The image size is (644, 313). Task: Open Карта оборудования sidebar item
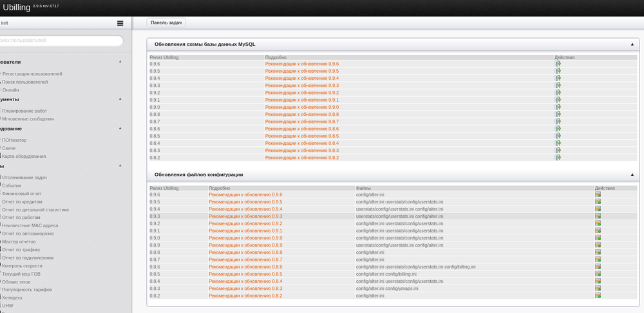24,156
